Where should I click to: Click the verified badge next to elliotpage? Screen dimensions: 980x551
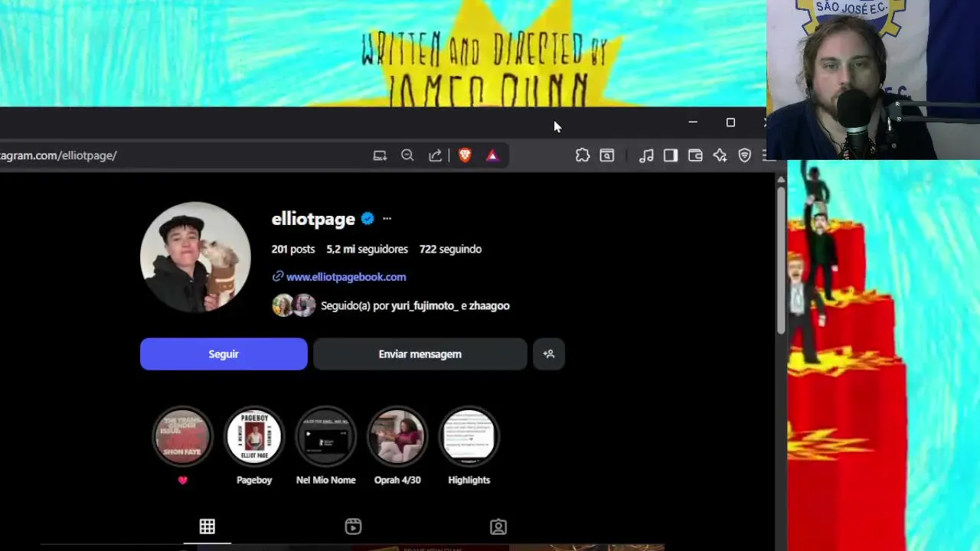tap(367, 219)
